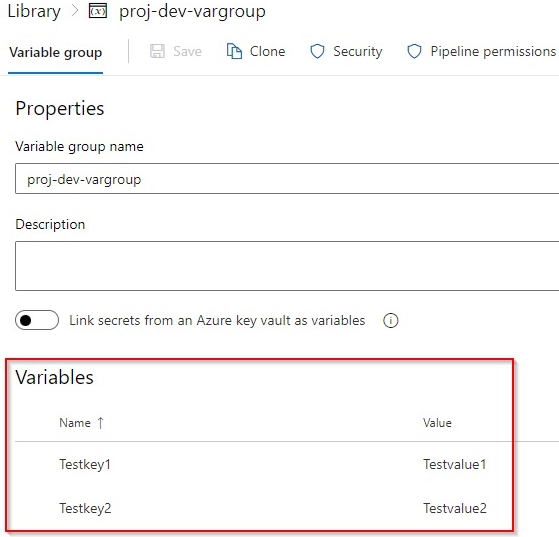Click the Clone copy icon
This screenshot has height=537, width=559.
tap(234, 51)
